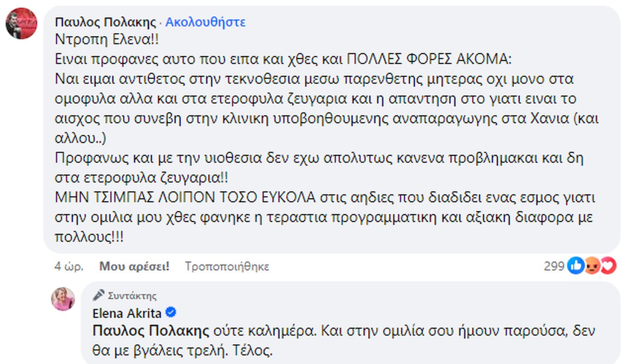642x364 pixels.
Task: Open the 299 reactions count
Action: (x=553, y=266)
